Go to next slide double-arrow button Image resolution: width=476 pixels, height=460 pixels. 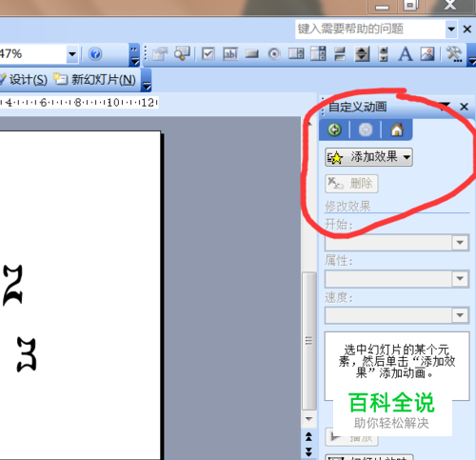[308, 451]
